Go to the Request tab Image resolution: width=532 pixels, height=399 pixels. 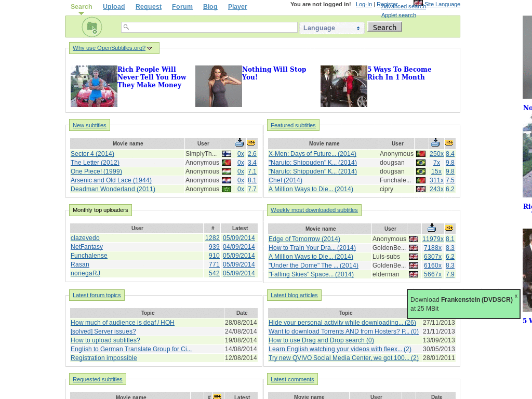[149, 6]
